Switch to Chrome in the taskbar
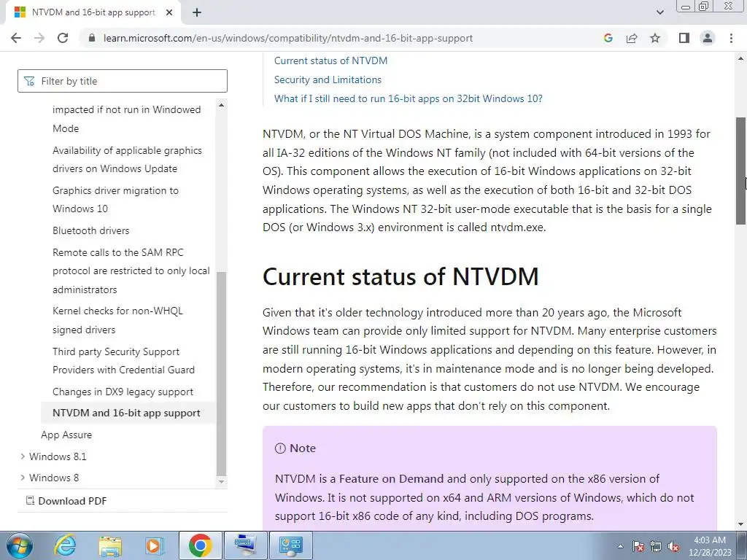Image resolution: width=747 pixels, height=560 pixels. point(200,545)
